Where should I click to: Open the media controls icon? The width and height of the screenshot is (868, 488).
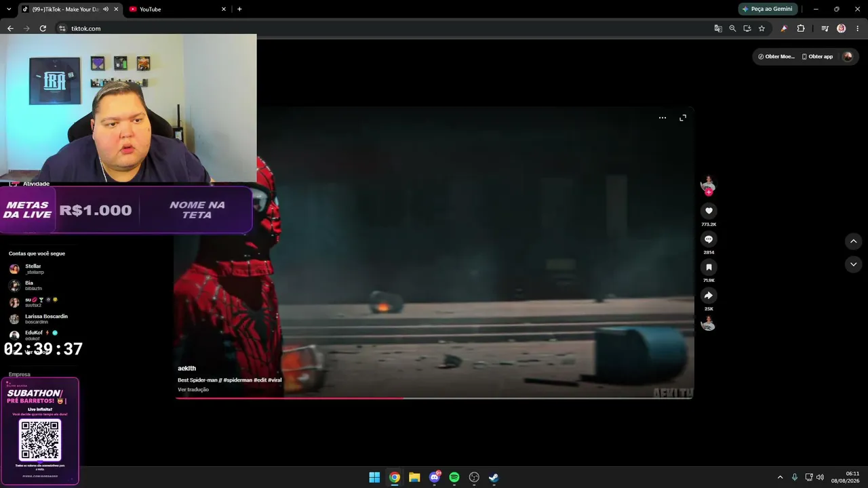point(825,28)
